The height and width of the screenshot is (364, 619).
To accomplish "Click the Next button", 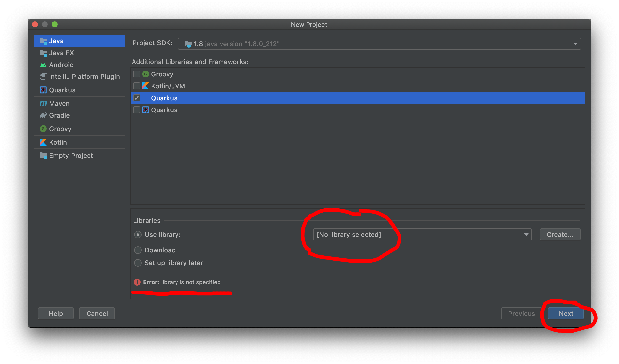I will (566, 313).
